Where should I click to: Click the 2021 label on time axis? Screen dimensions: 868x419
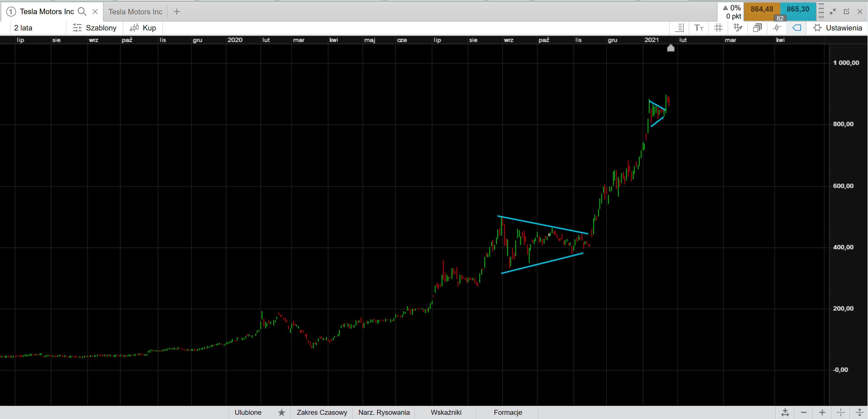pyautogui.click(x=651, y=40)
